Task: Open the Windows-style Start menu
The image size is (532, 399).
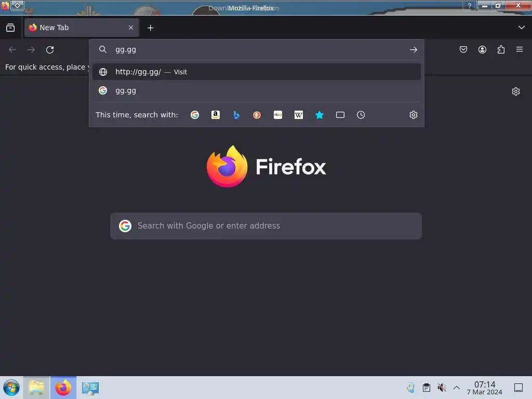Action: click(11, 388)
